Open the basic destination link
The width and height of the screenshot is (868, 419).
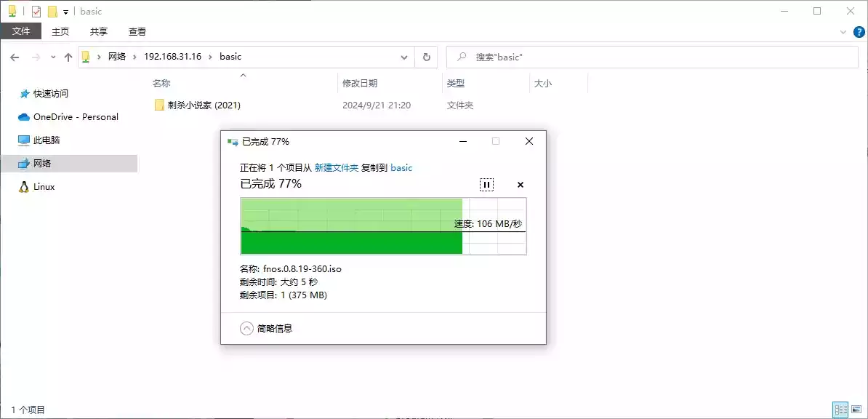tap(401, 167)
